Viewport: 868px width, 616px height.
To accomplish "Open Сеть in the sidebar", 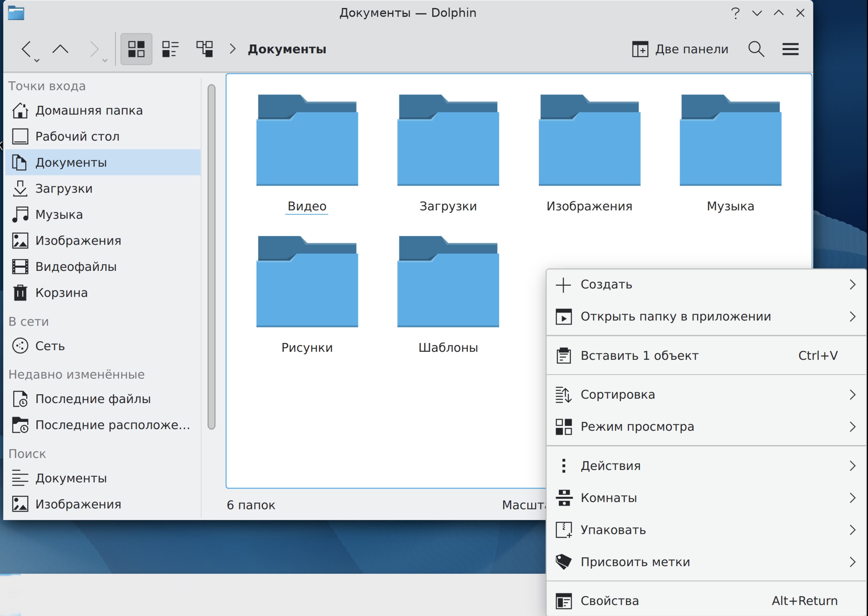I will click(x=103, y=346).
